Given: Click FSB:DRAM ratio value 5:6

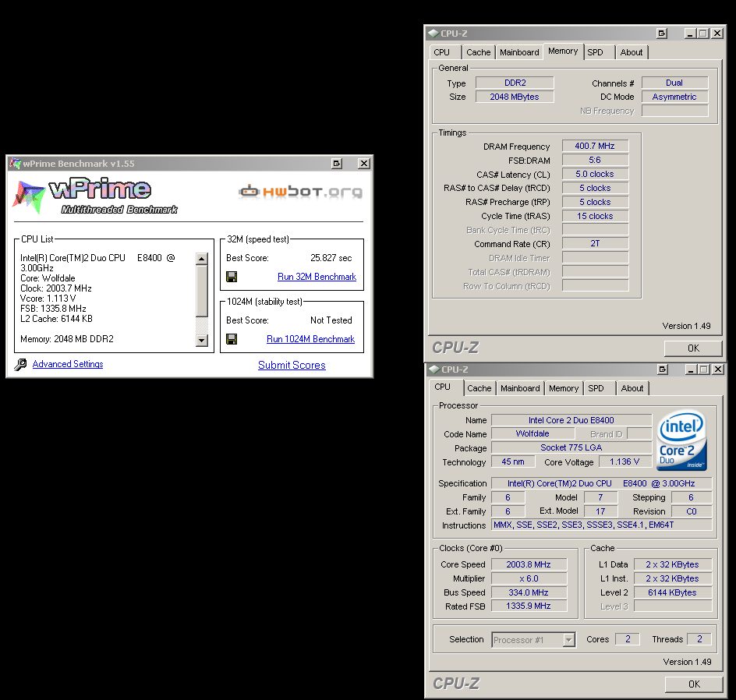Looking at the screenshot, I should tap(595, 160).
